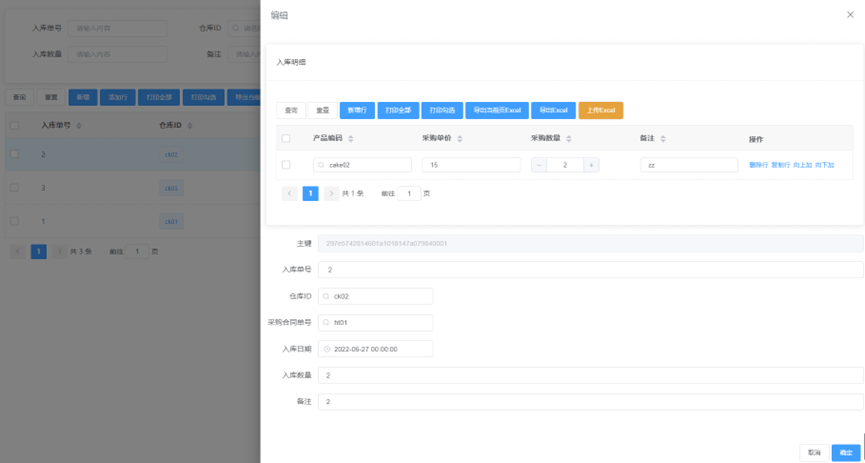Open the 入库日期 date picker
Screen dimensions: 865x463
coord(376,349)
